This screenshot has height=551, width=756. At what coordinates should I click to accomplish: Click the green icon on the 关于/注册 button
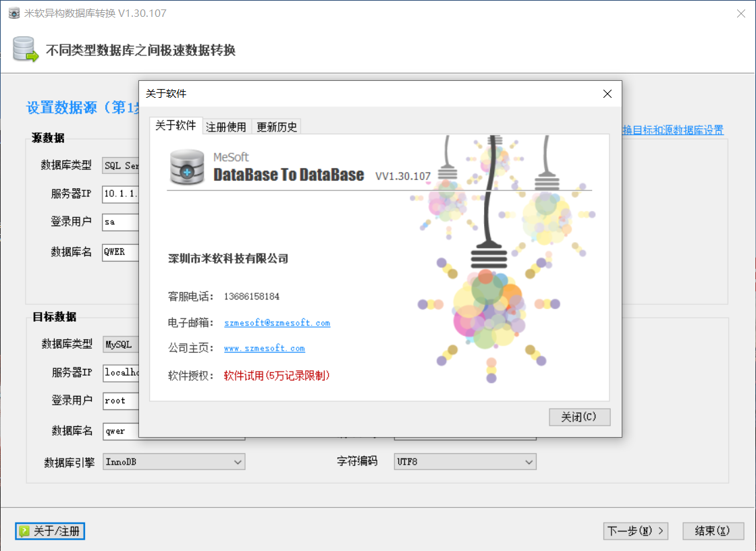point(24,531)
